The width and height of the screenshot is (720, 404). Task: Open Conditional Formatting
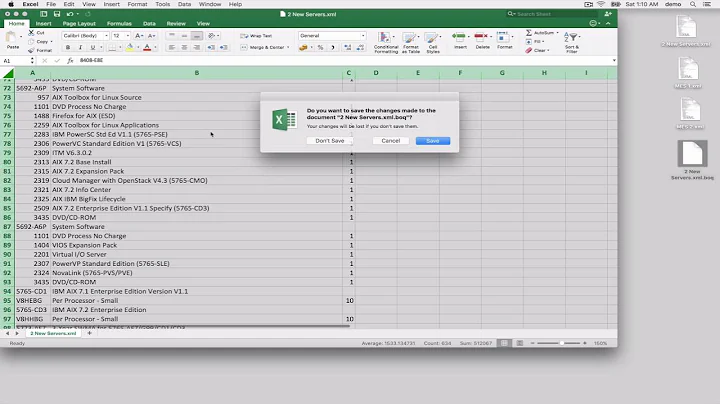386,42
